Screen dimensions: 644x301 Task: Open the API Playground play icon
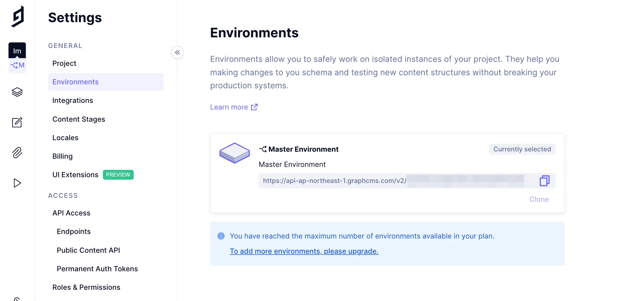(x=17, y=183)
